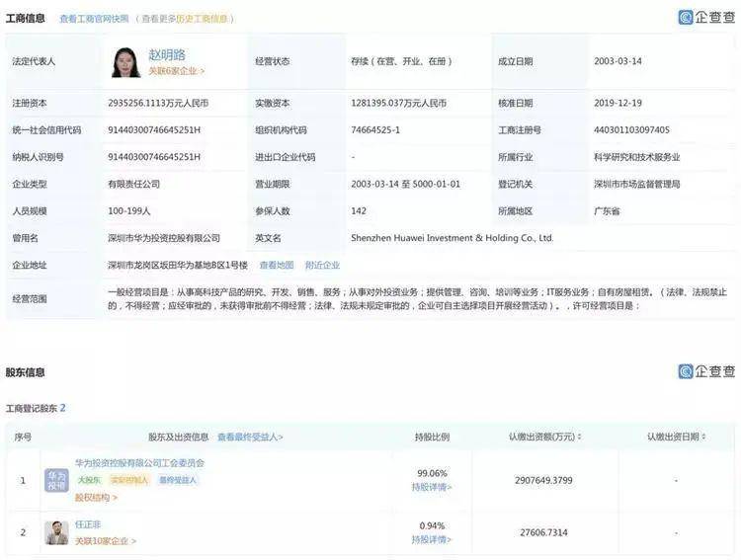Image resolution: width=741 pixels, height=560 pixels.
Task: Select paid-in capital 1281395.037万元人民币
Action: click(398, 103)
